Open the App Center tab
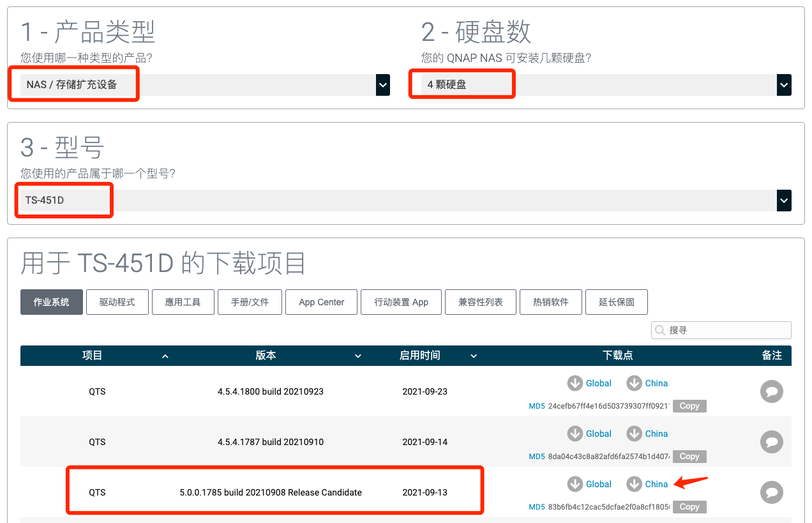812x523 pixels. point(321,301)
